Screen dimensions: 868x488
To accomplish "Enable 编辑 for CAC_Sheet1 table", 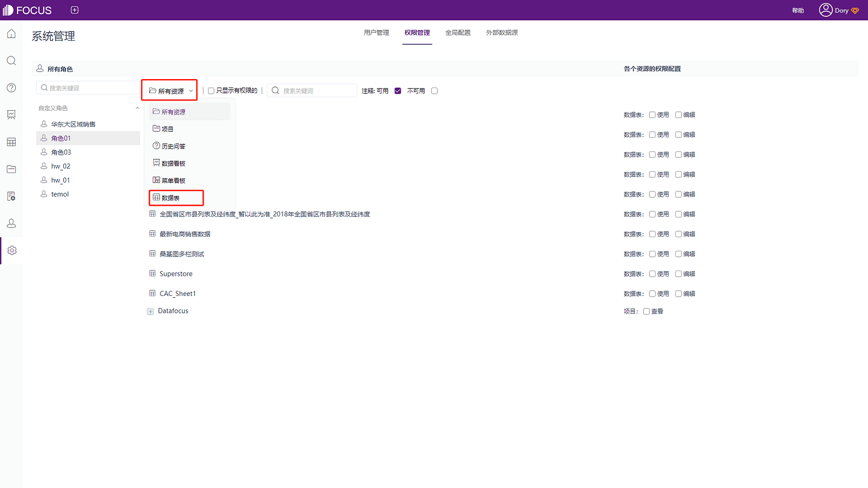I will 678,294.
